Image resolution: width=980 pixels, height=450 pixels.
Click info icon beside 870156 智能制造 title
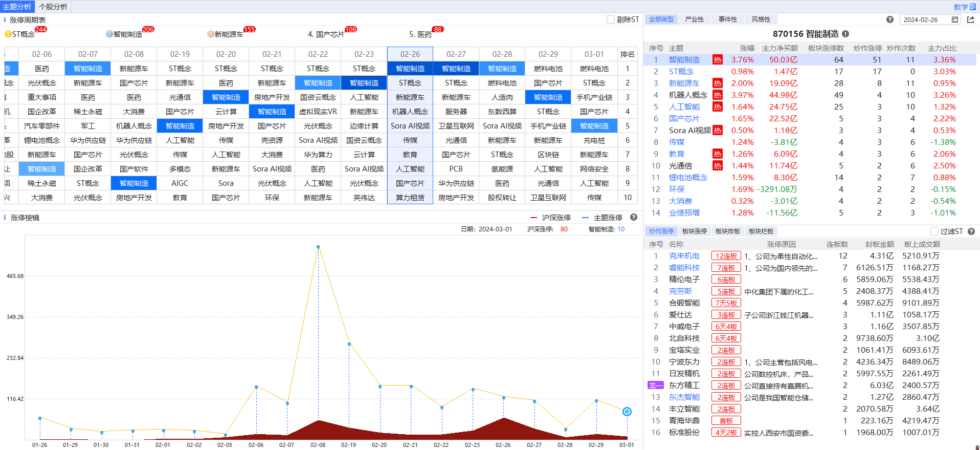pos(845,34)
